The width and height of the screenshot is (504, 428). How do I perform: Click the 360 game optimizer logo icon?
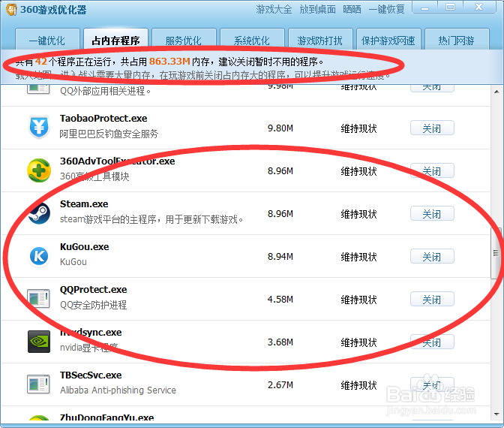(11, 9)
